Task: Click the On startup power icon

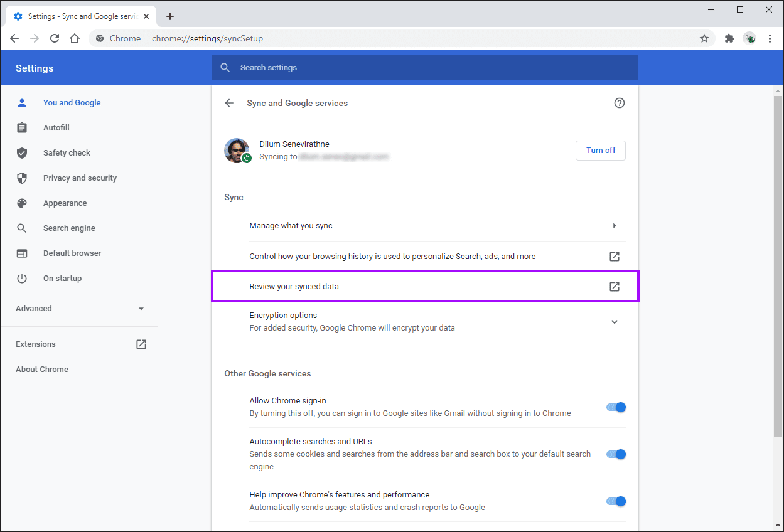Action: point(22,278)
